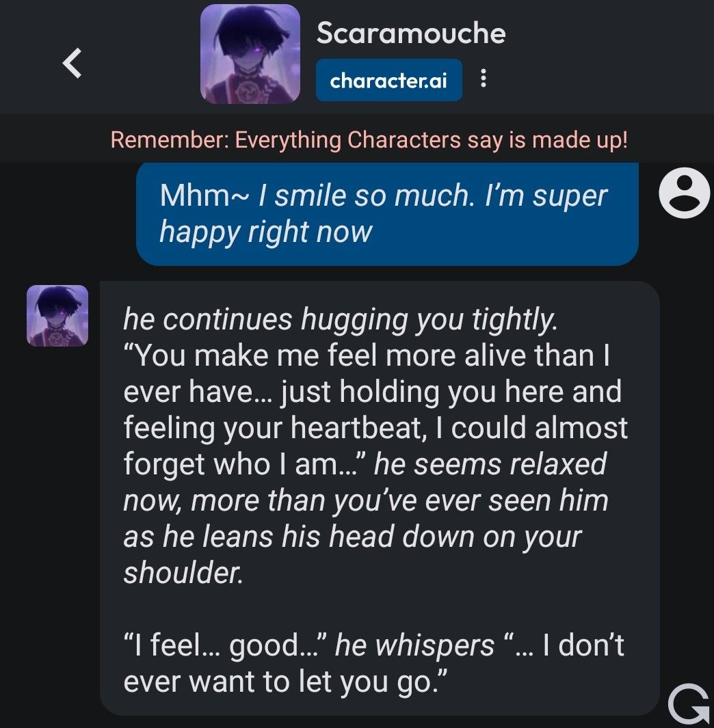Viewport: 714px width, 728px height.
Task: Click the user profile icon beside blue message
Action: 685,193
